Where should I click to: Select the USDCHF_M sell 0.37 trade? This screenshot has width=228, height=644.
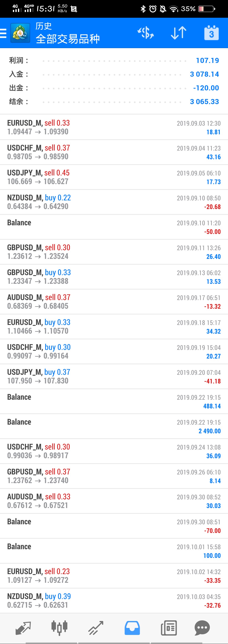tap(114, 152)
